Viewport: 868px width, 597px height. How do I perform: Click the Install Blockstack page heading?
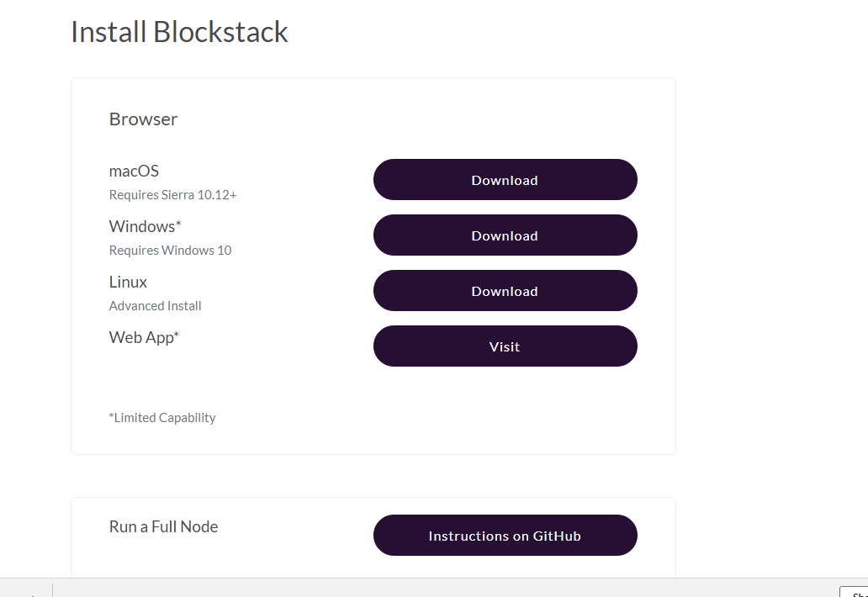pyautogui.click(x=179, y=32)
